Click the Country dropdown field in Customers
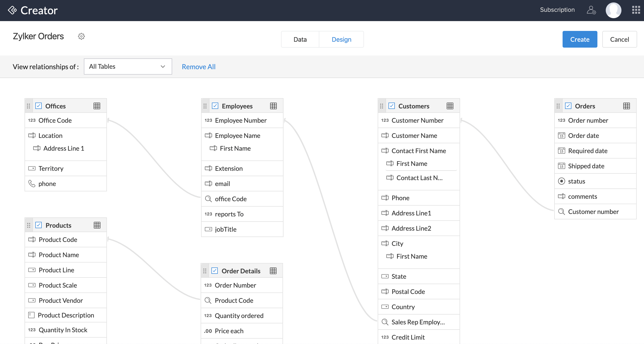This screenshot has width=644, height=344. 419,306
